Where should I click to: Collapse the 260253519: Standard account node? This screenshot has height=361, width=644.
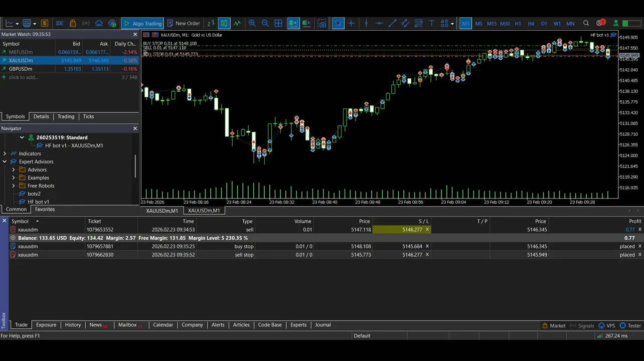22,137
